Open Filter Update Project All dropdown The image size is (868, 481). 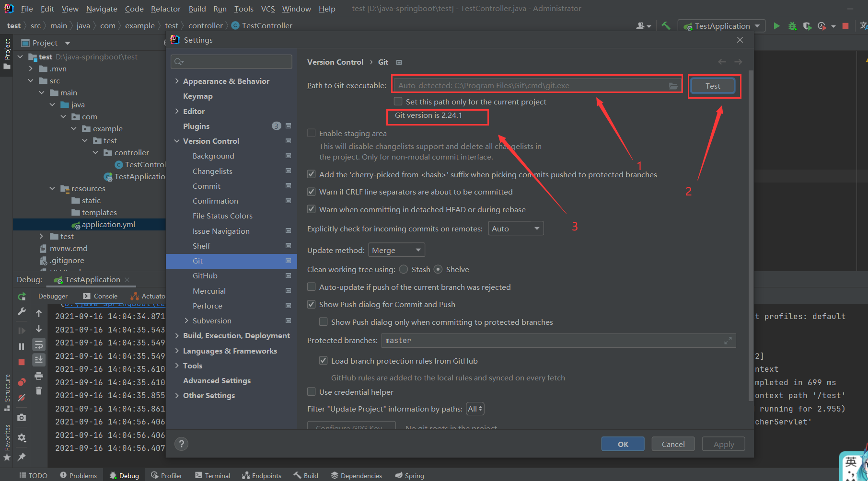(x=475, y=409)
